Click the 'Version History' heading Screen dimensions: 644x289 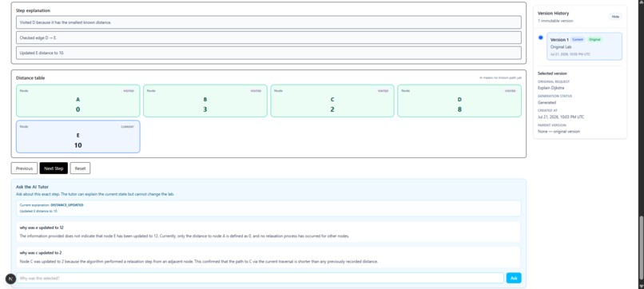(x=553, y=13)
